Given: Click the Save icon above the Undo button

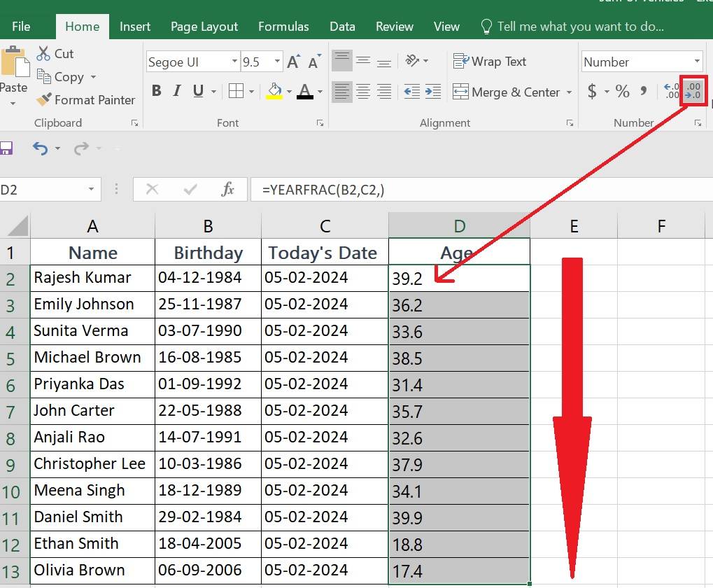Looking at the screenshot, I should pos(8,147).
